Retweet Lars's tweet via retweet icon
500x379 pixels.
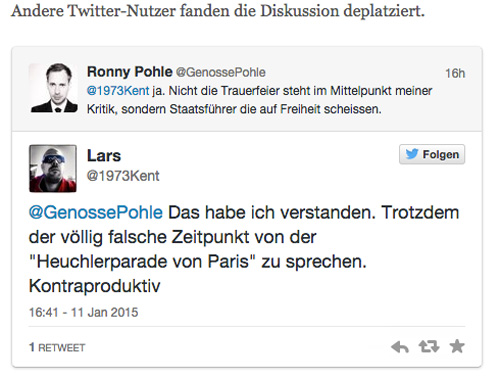click(x=429, y=347)
